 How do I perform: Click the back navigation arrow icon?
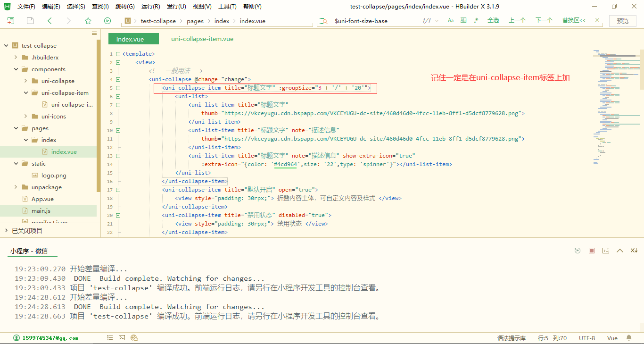click(x=49, y=21)
